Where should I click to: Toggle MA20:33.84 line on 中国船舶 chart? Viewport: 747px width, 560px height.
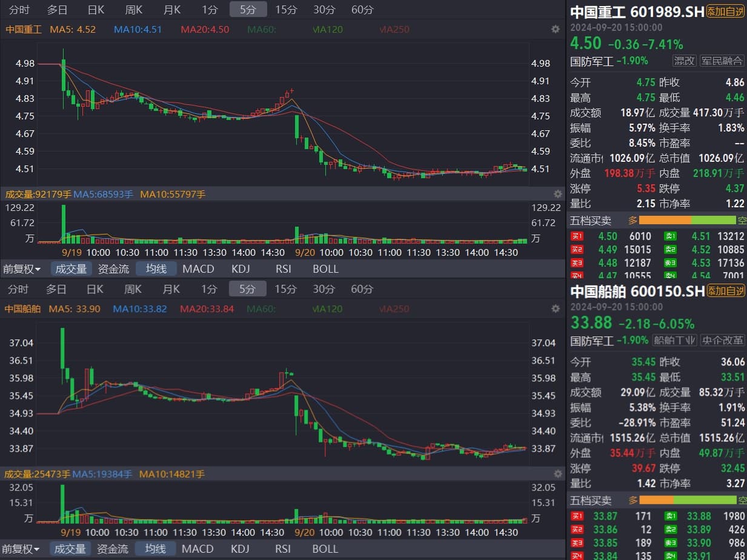[207, 308]
